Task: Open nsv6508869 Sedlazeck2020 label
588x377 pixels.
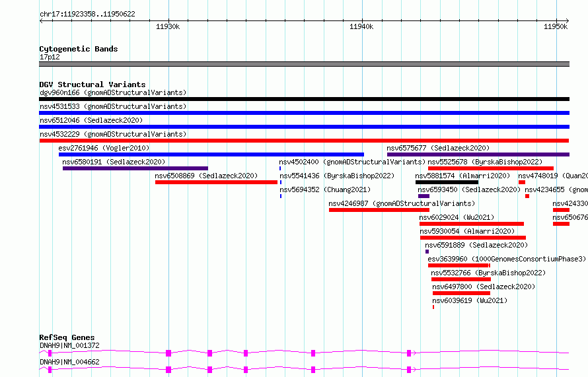Action: pos(206,176)
